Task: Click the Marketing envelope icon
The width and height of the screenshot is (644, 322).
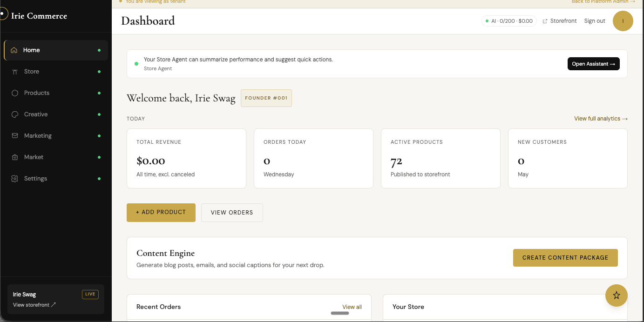Action: coord(15,136)
